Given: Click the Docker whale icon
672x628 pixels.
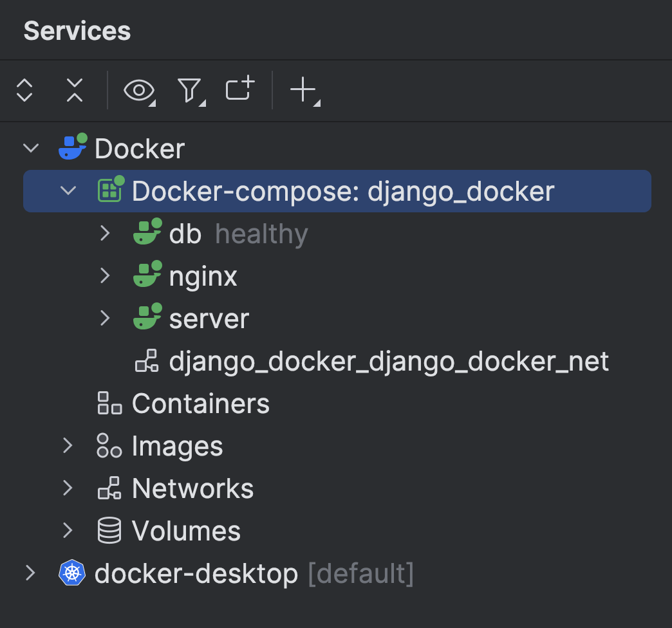Looking at the screenshot, I should click(x=72, y=147).
